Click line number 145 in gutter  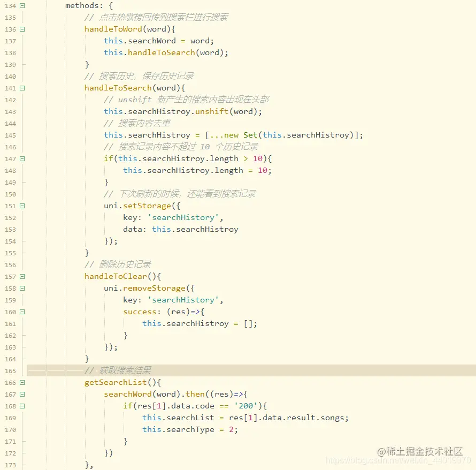pyautogui.click(x=10, y=135)
